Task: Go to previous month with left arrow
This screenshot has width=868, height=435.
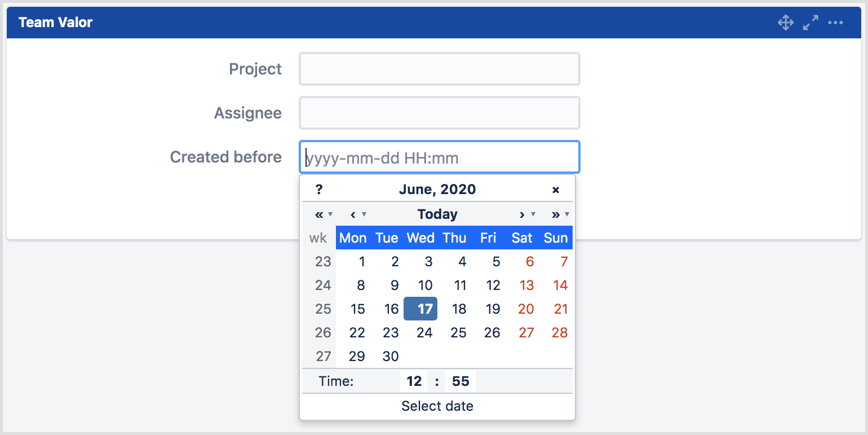Action: click(355, 214)
